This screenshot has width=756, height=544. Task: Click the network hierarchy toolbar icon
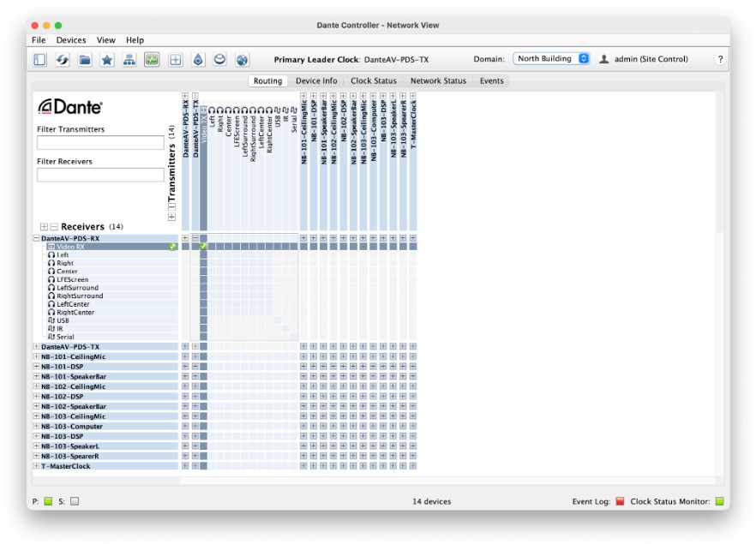[x=129, y=59]
